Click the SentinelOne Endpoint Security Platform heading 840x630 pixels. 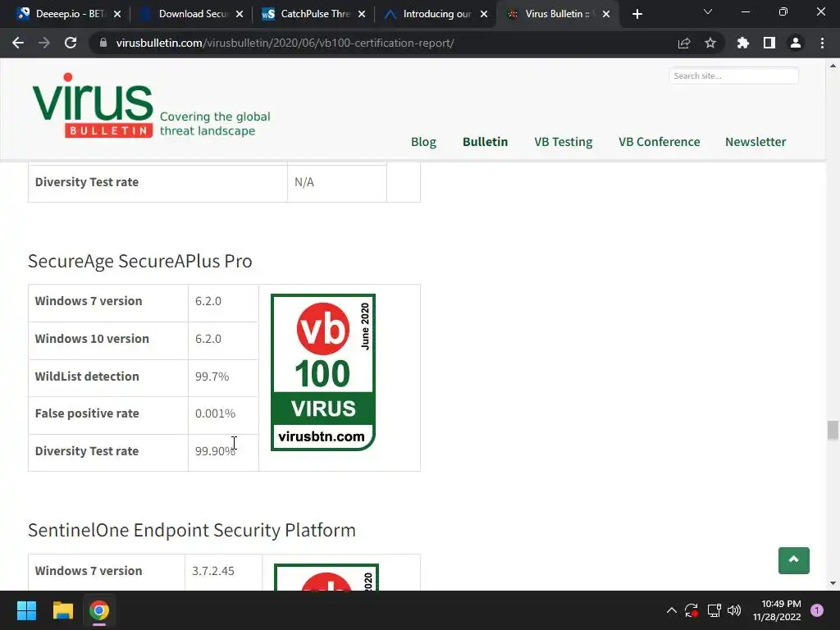coord(192,530)
